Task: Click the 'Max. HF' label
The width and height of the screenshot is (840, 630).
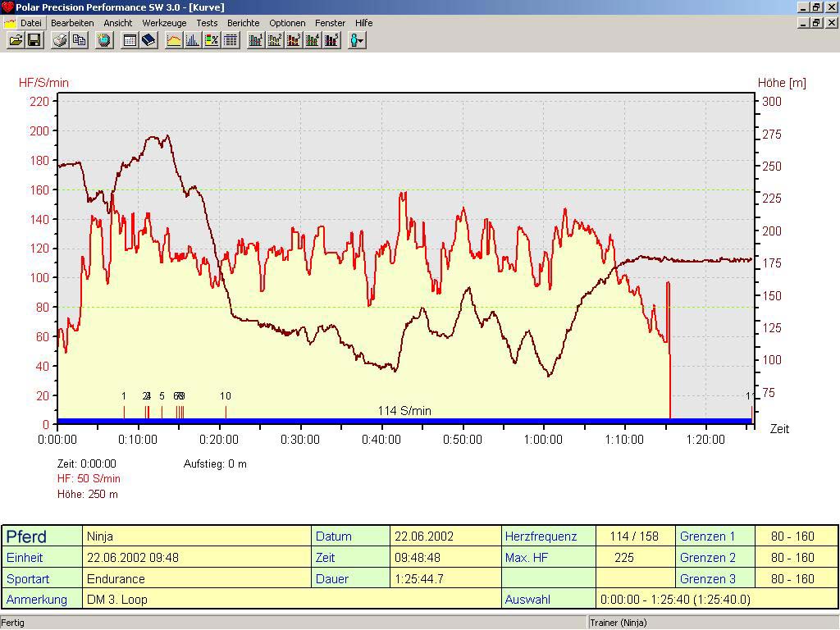Action: (x=527, y=558)
